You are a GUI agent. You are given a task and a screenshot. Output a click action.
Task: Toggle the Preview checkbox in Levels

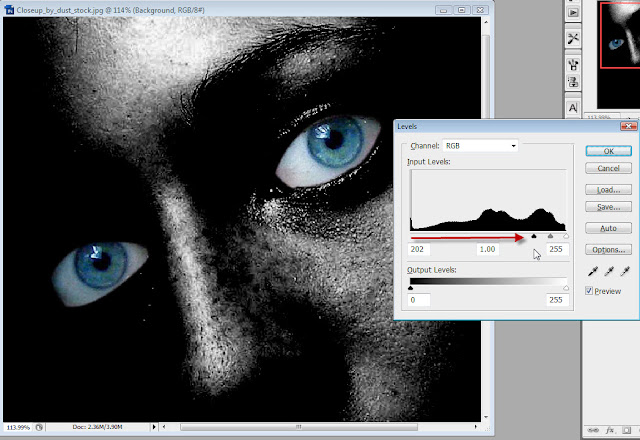[x=589, y=291]
